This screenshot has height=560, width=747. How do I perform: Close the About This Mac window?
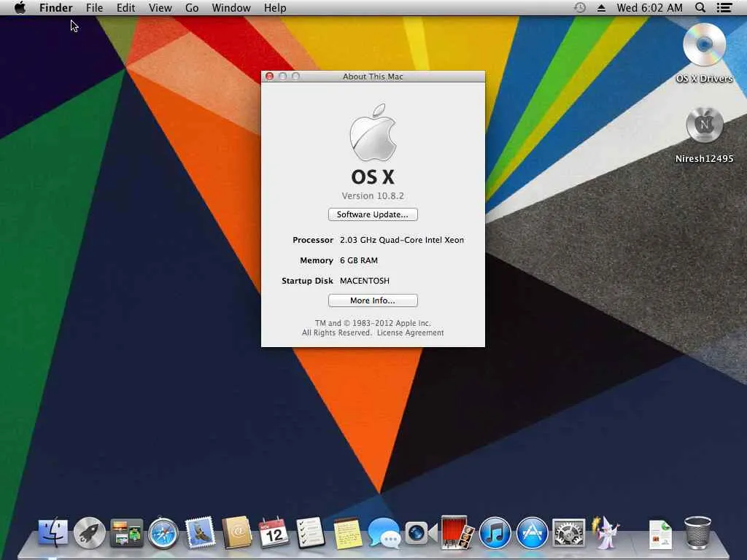click(270, 76)
